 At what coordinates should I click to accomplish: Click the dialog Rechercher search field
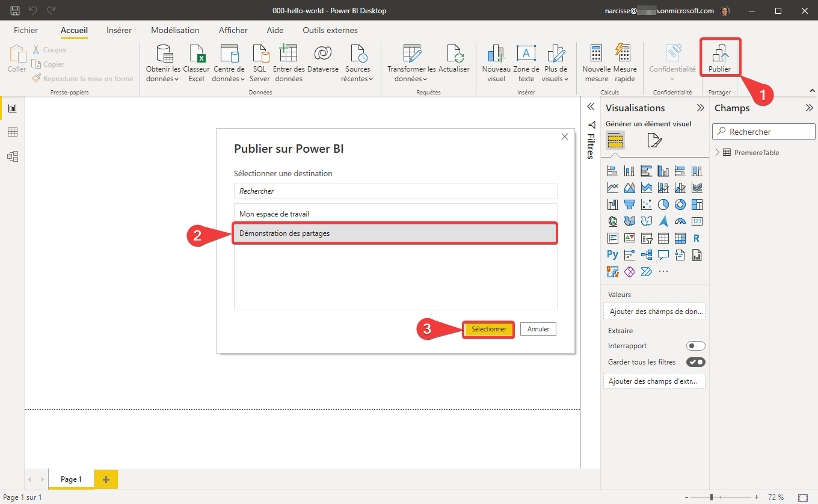click(396, 191)
